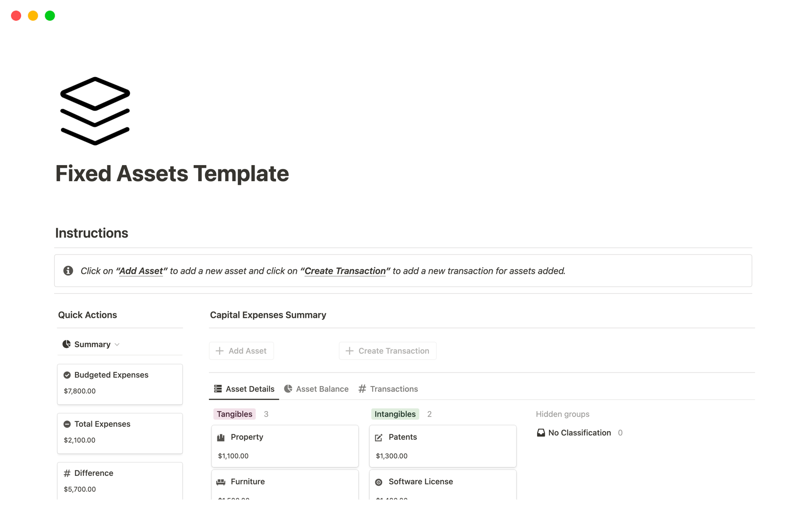Select the Asset Balance pie chart icon
The image size is (812, 508).
coord(288,389)
